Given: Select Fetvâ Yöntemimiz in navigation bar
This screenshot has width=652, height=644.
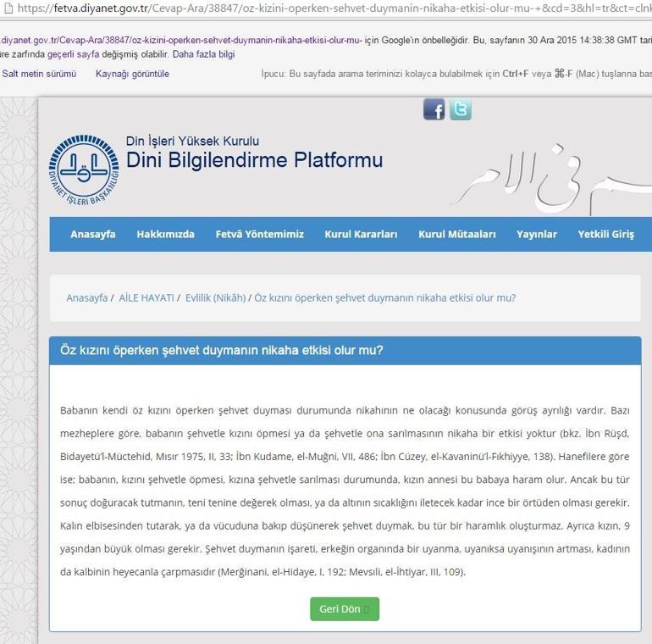Looking at the screenshot, I should coord(259,234).
